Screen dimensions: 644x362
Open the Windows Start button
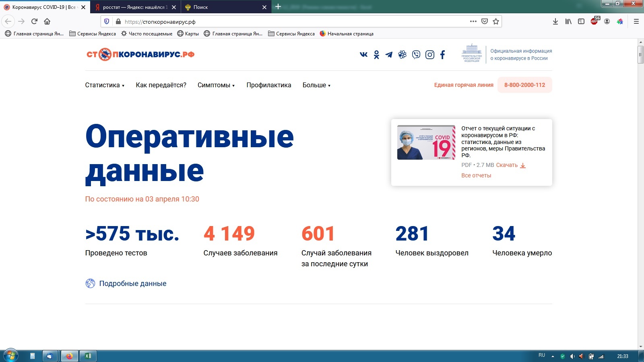[10, 356]
